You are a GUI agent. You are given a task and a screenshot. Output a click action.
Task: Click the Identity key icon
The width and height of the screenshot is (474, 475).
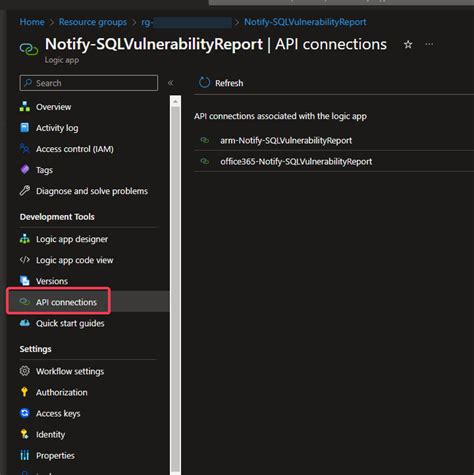click(x=25, y=434)
